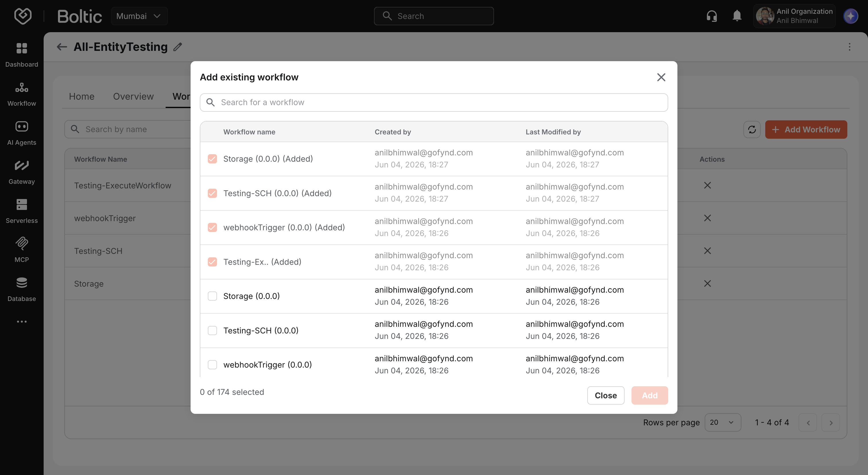Viewport: 868px width, 475px height.
Task: Open the Rows per page dropdown
Action: (x=723, y=422)
